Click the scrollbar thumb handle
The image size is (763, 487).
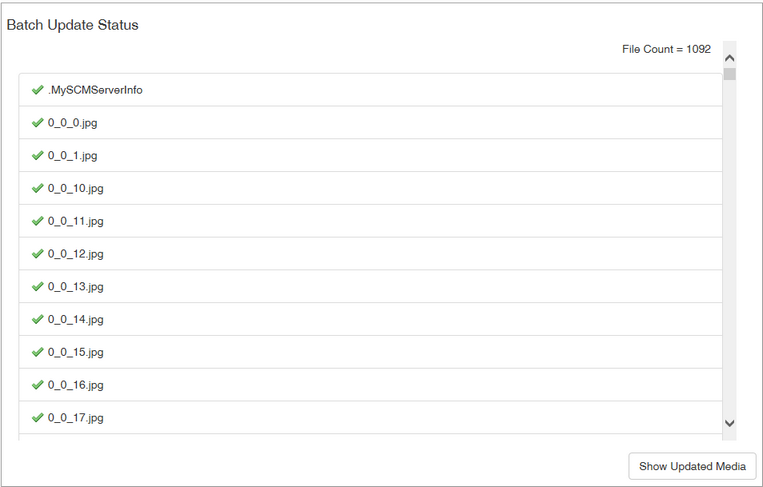[730, 74]
